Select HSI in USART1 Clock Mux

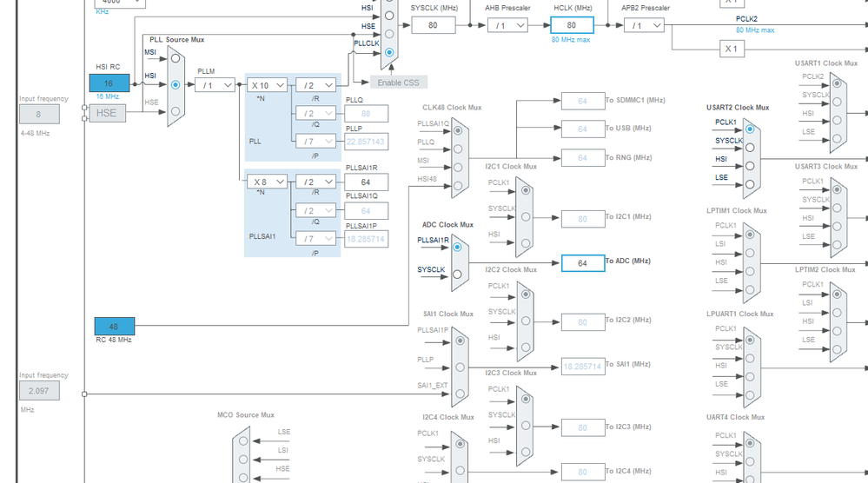(x=837, y=120)
